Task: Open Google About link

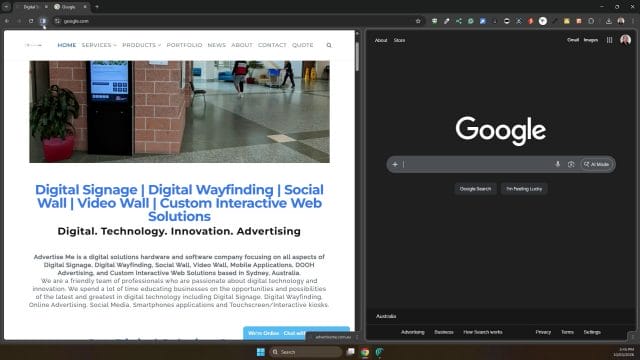Action: (381, 40)
